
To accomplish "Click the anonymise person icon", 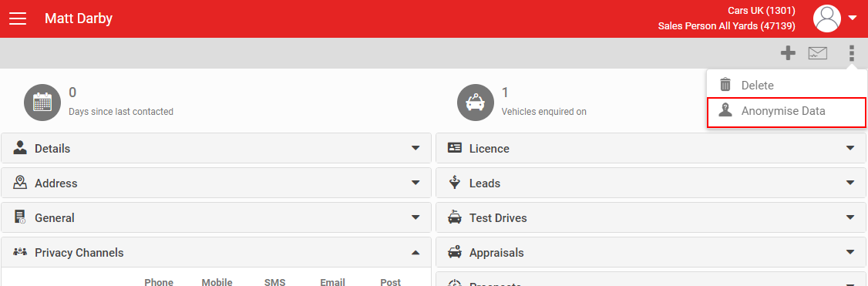I will point(725,110).
